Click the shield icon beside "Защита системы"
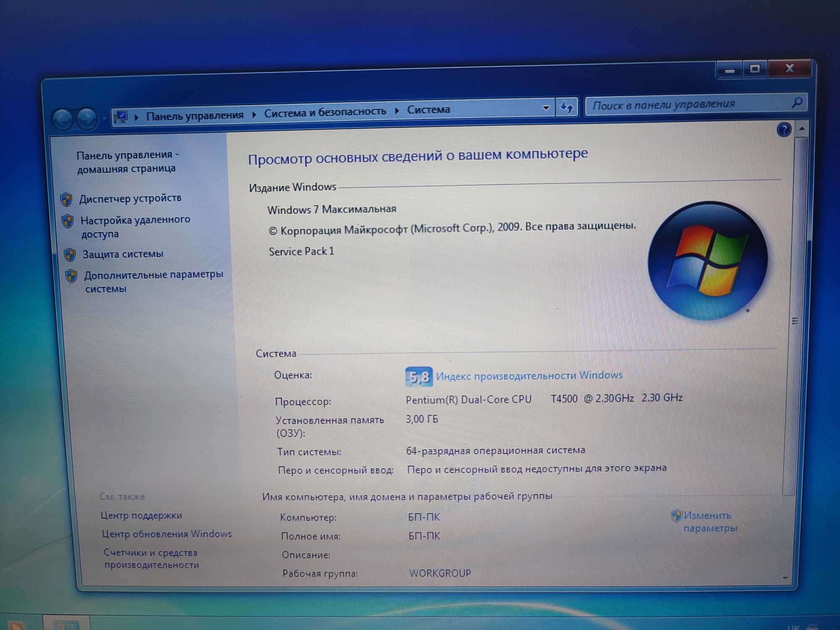Screen dimensions: 840x630 tap(70, 255)
